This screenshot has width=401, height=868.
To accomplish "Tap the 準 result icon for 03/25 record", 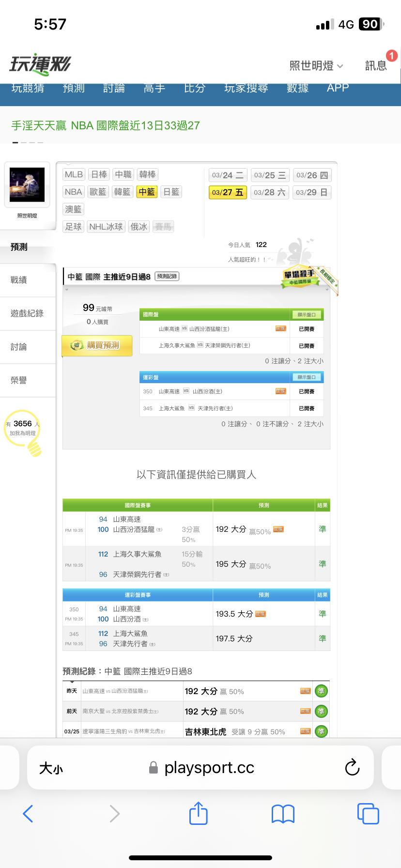I will click(x=321, y=731).
